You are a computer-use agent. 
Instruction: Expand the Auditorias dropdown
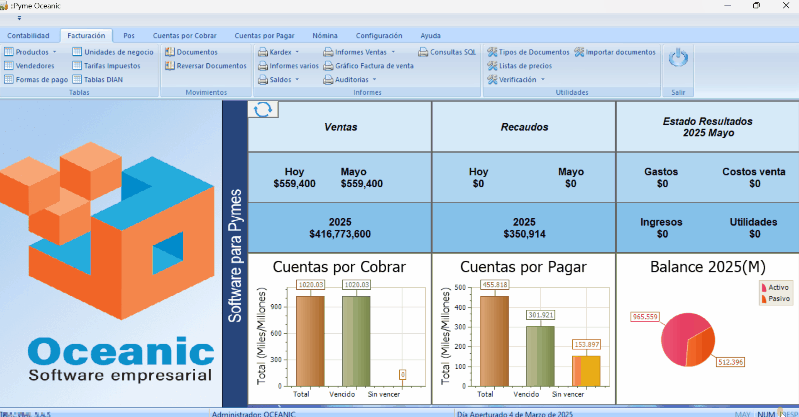point(377,79)
